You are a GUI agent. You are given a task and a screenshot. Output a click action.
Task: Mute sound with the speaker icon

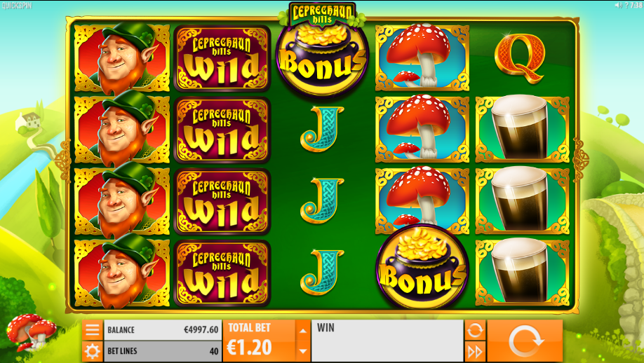pos(618,5)
